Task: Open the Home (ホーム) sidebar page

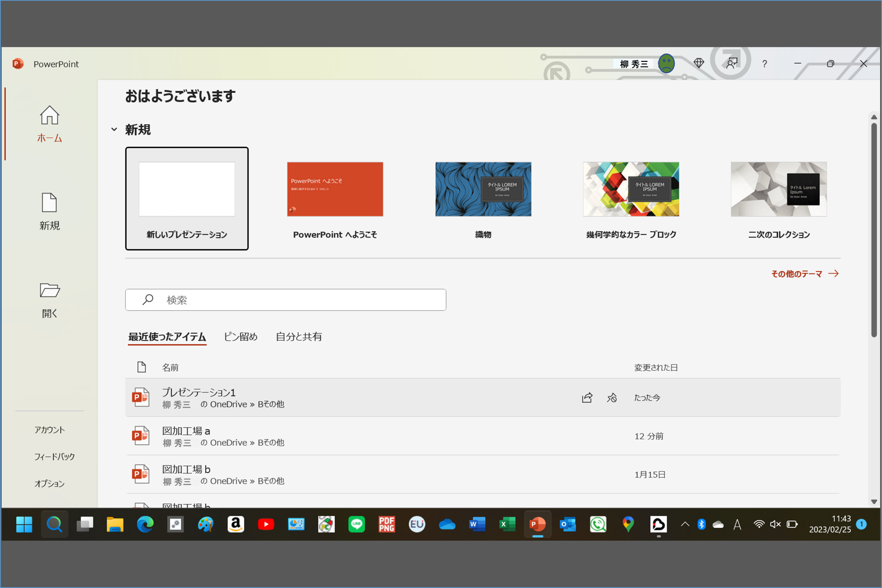Action: click(50, 125)
